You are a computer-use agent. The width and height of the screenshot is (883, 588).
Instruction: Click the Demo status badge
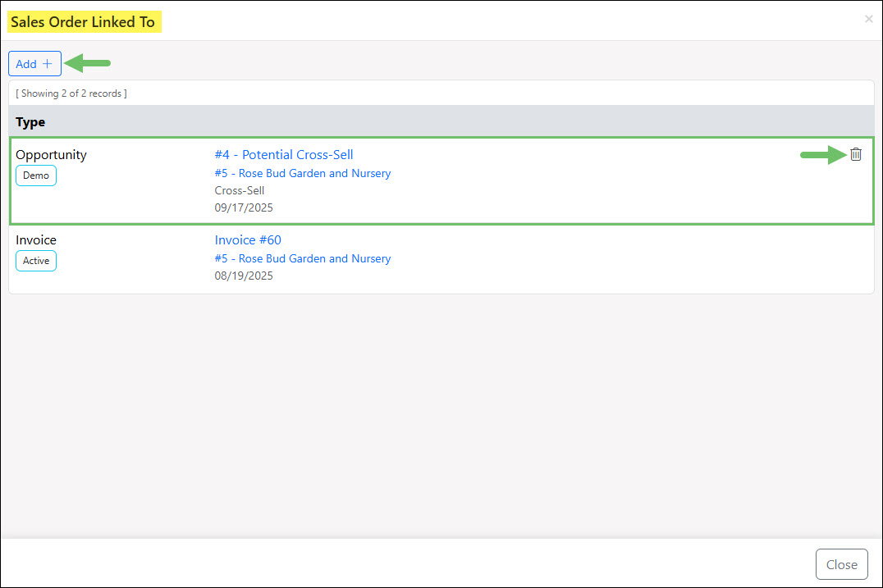click(x=36, y=175)
